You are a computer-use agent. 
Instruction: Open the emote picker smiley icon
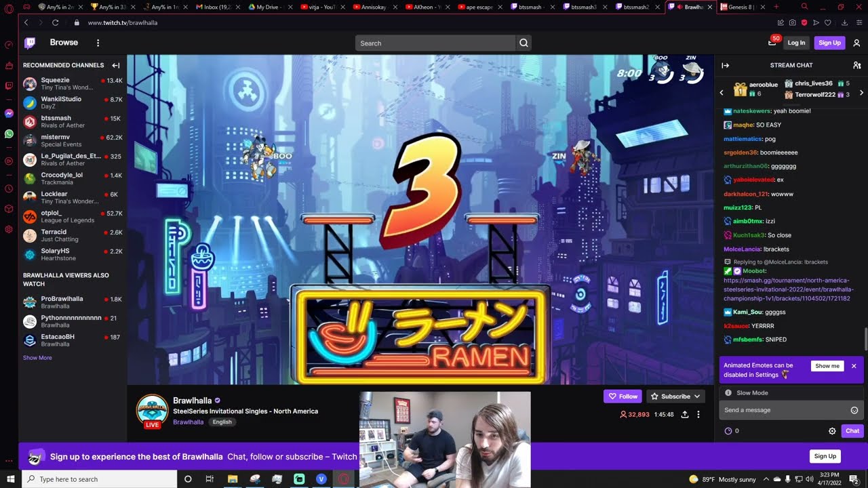pyautogui.click(x=854, y=410)
